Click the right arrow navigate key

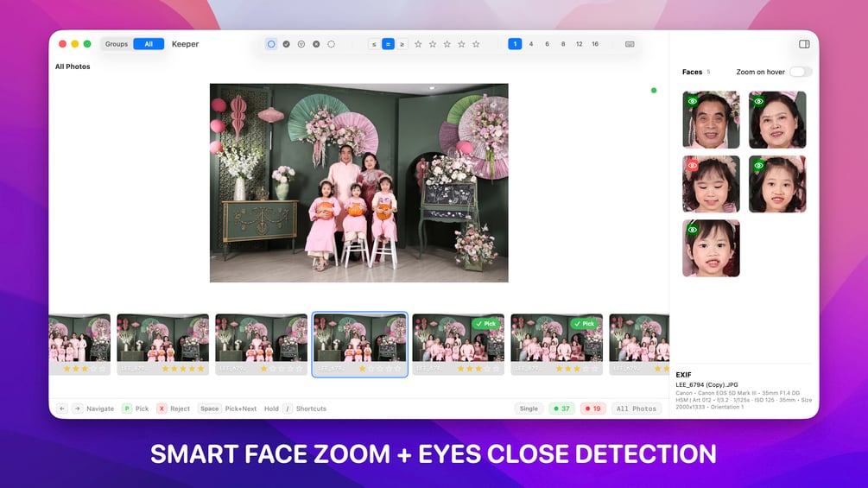[78, 409]
